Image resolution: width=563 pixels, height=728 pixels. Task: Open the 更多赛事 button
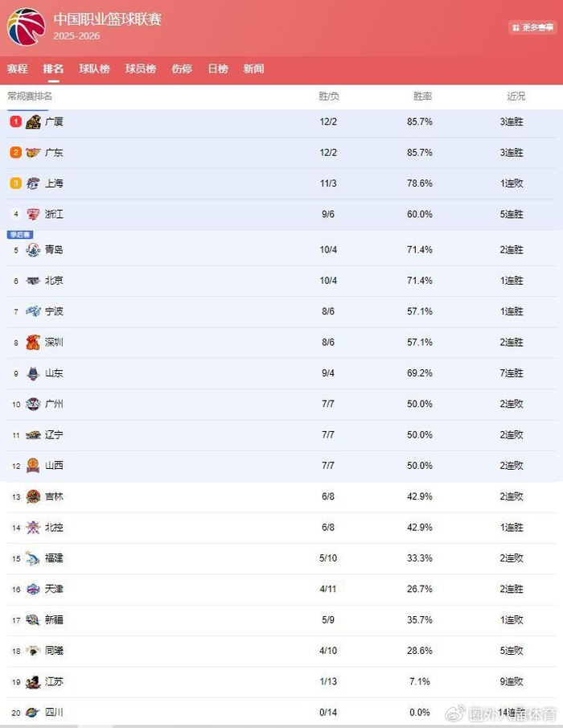(532, 27)
